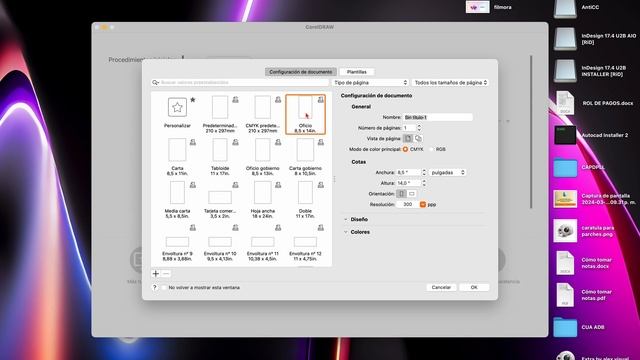Click the Altura value field
The height and width of the screenshot is (360, 640).
point(409,183)
